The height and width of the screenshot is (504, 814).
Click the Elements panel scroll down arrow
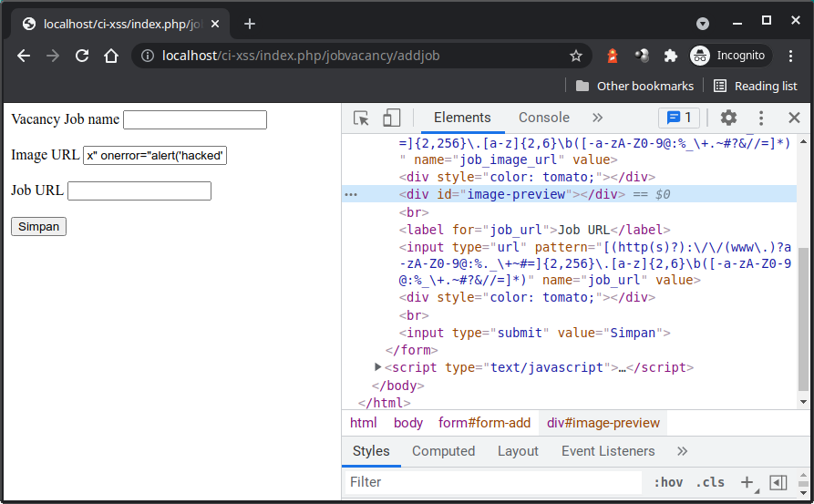pyautogui.click(x=804, y=401)
